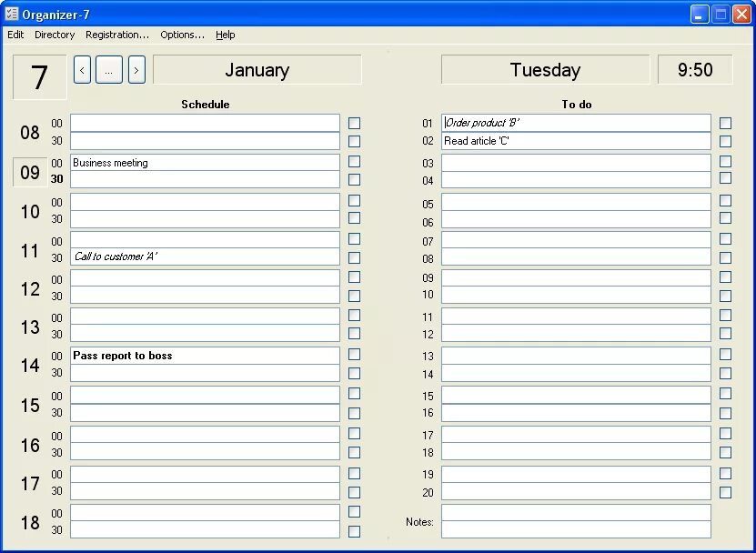Click the 15:00 schedule input field
756x553 pixels.
pos(205,395)
